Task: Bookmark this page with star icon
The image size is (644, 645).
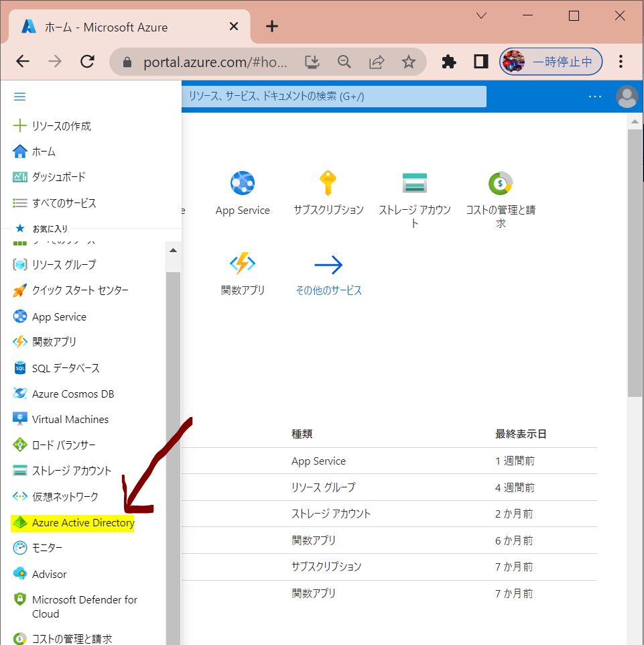Action: (x=408, y=62)
